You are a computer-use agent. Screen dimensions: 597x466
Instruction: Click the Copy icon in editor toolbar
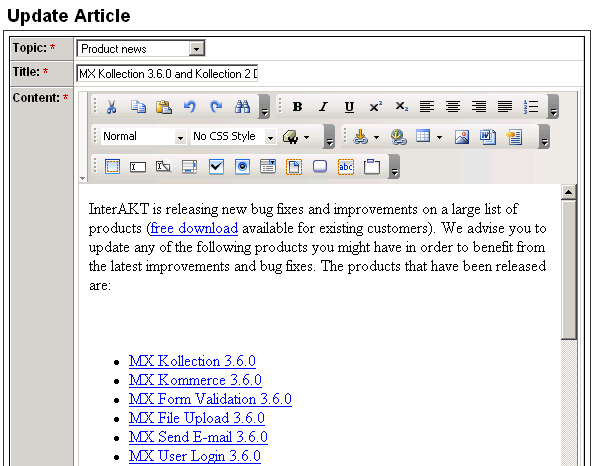coord(138,107)
